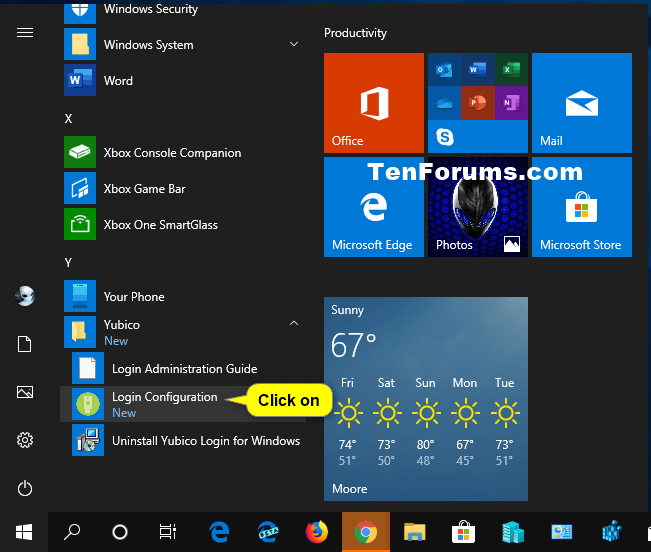Screen dimensions: 651x552
Task: Open taskbar Search magnifier
Action: pyautogui.click(x=72, y=532)
